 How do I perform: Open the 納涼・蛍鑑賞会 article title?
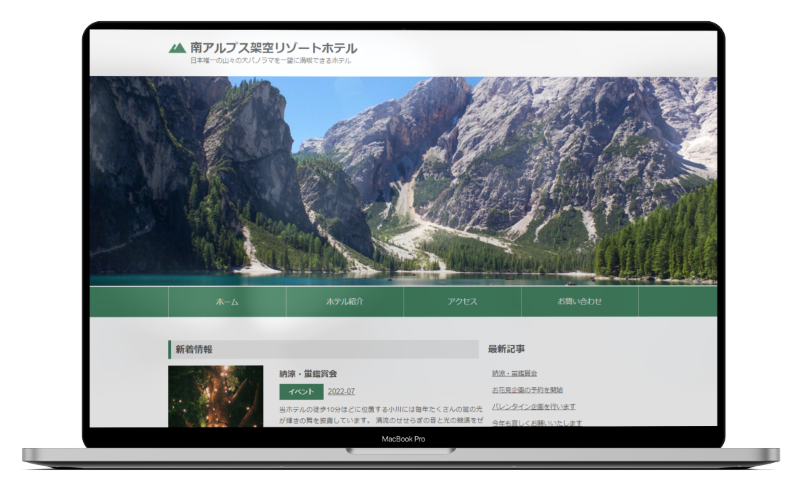pyautogui.click(x=308, y=373)
